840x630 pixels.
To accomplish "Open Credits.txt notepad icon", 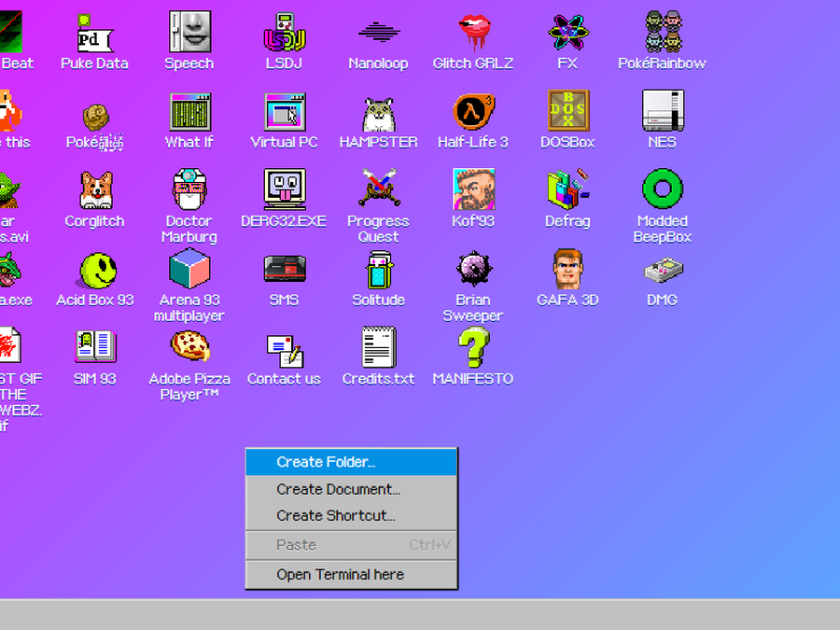I will click(379, 347).
